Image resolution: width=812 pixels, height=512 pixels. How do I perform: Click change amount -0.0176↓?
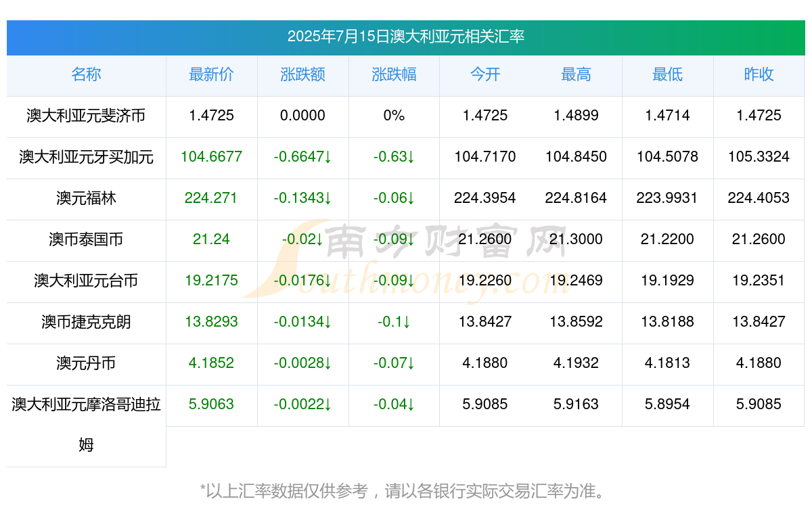pyautogui.click(x=302, y=281)
